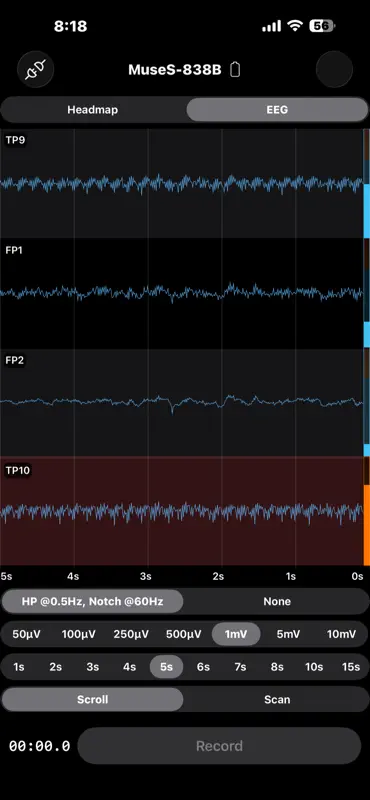Choose Scan display mode
This screenshot has height=800, width=370.
click(x=277, y=699)
